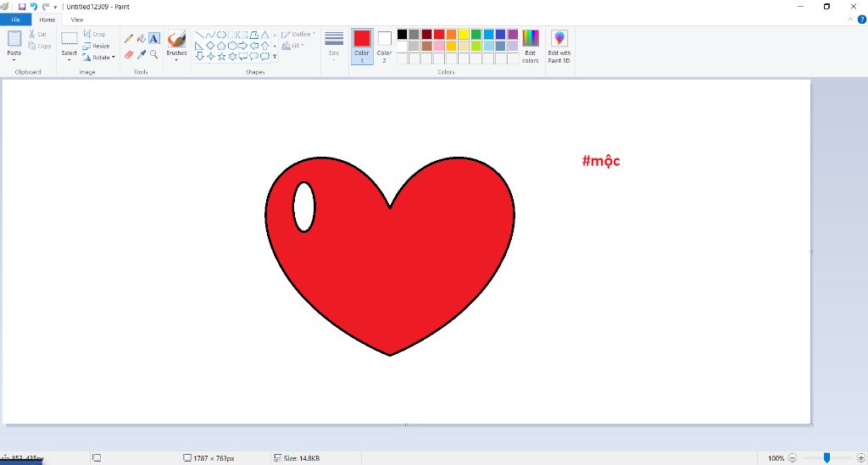Viewport: 868px width, 465px height.
Task: Click the Copy button
Action: (39, 46)
